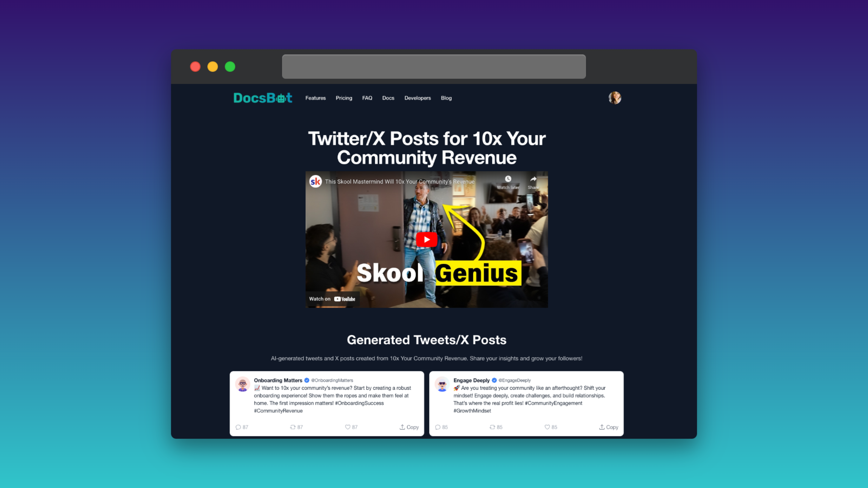Image resolution: width=868 pixels, height=488 pixels.
Task: Click the 'Engage Deeply' author name
Action: pos(472,380)
